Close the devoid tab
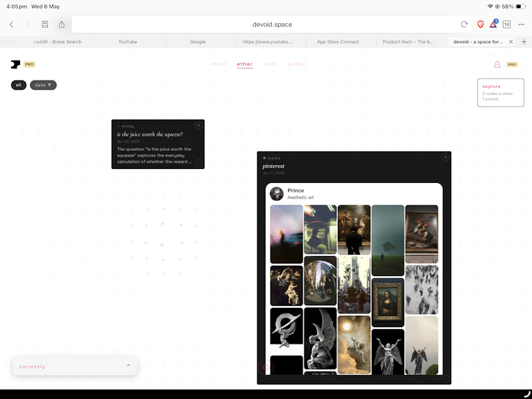Screen dimensions: 532x399 pyautogui.click(x=511, y=42)
